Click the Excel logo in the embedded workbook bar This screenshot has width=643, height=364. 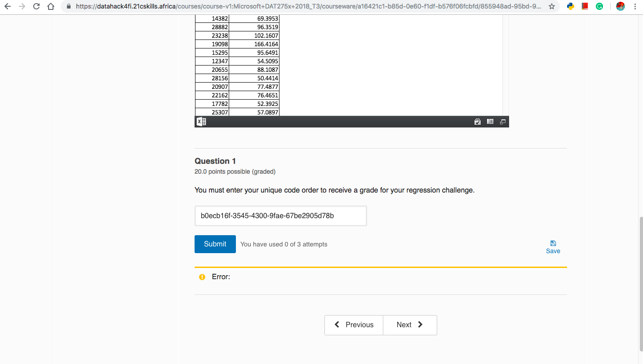click(201, 122)
